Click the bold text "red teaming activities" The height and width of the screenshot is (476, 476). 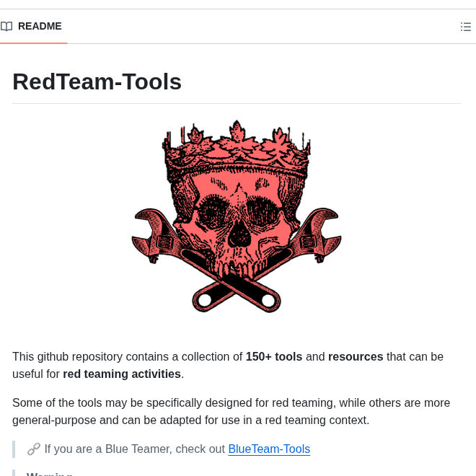[x=122, y=374]
